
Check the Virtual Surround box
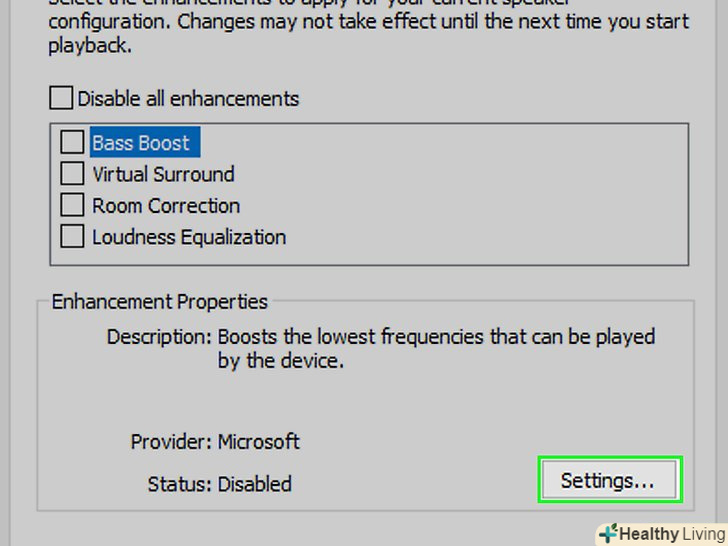pyautogui.click(x=72, y=174)
